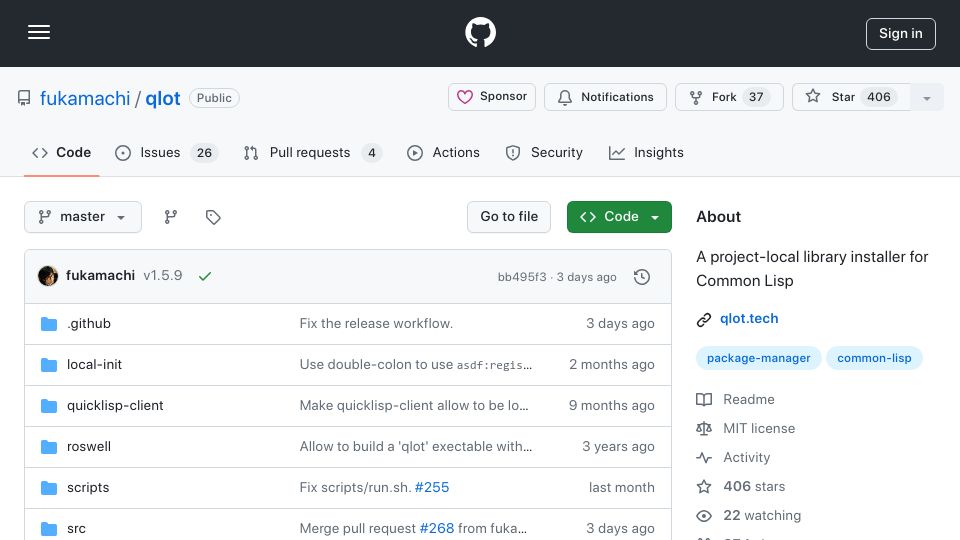The height and width of the screenshot is (540, 960).
Task: Click the .github folder icon
Action: point(49,324)
